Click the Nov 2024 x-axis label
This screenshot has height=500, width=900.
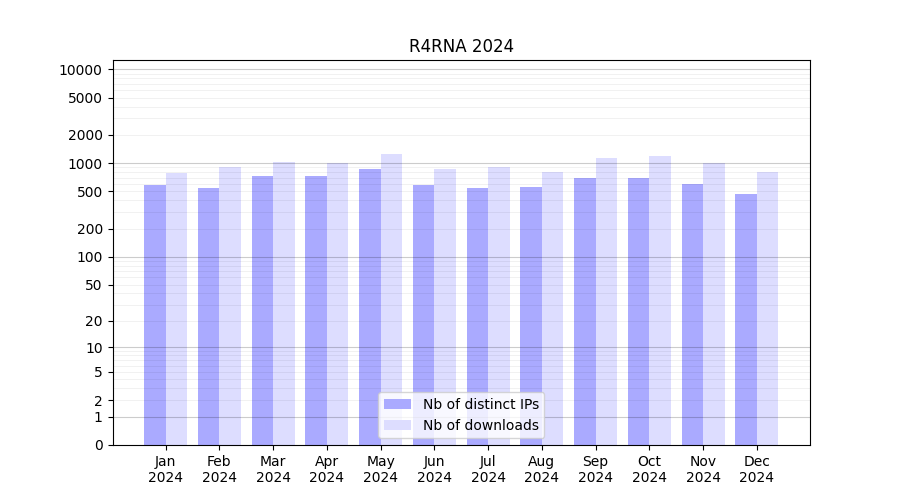703,469
